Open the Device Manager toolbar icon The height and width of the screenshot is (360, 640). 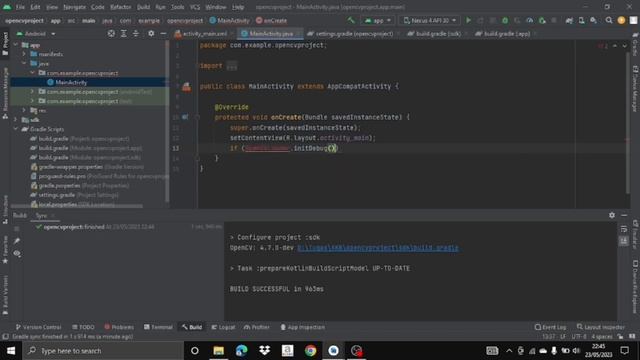click(581, 20)
